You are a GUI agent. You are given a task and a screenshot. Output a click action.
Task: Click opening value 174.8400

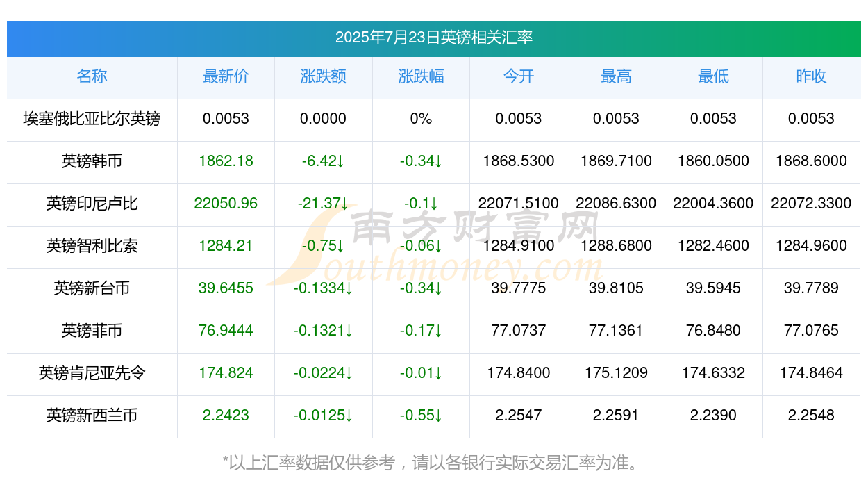pos(518,373)
